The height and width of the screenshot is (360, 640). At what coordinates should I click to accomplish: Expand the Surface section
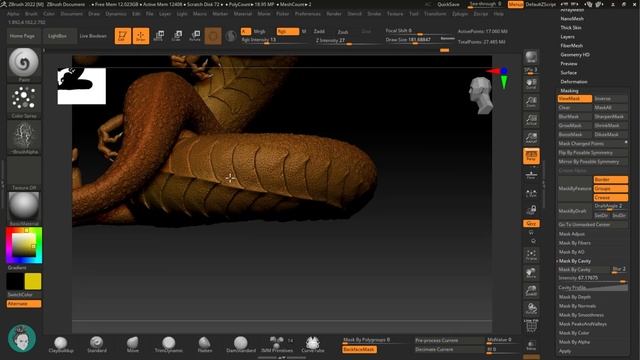point(568,73)
